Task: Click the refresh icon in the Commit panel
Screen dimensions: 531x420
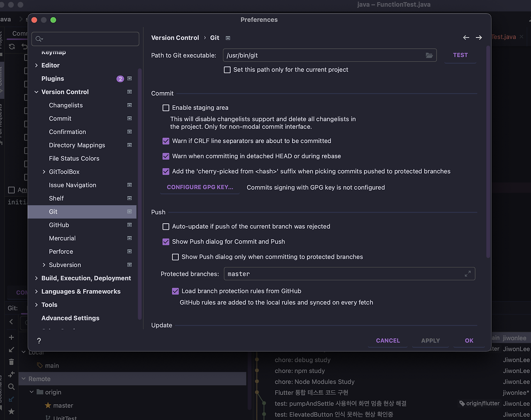Action: pyautogui.click(x=12, y=46)
